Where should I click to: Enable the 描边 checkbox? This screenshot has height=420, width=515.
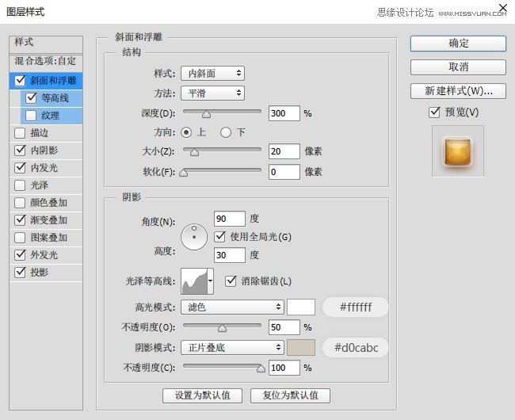click(20, 133)
